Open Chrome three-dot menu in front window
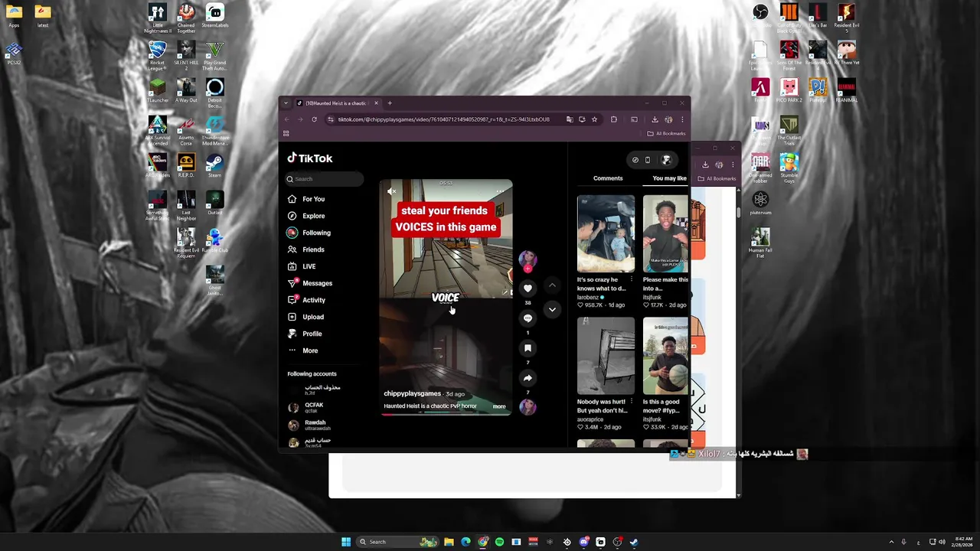Screen dimensions: 980x551 pos(682,119)
